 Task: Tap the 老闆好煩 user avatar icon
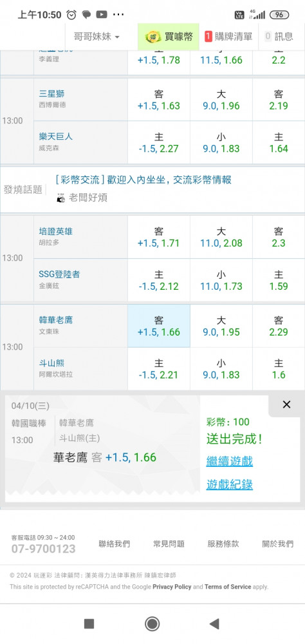[61, 198]
